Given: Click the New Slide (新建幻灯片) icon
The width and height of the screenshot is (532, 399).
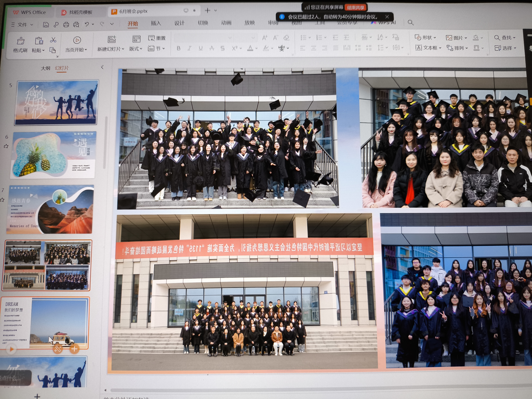Looking at the screenshot, I should click(x=112, y=39).
